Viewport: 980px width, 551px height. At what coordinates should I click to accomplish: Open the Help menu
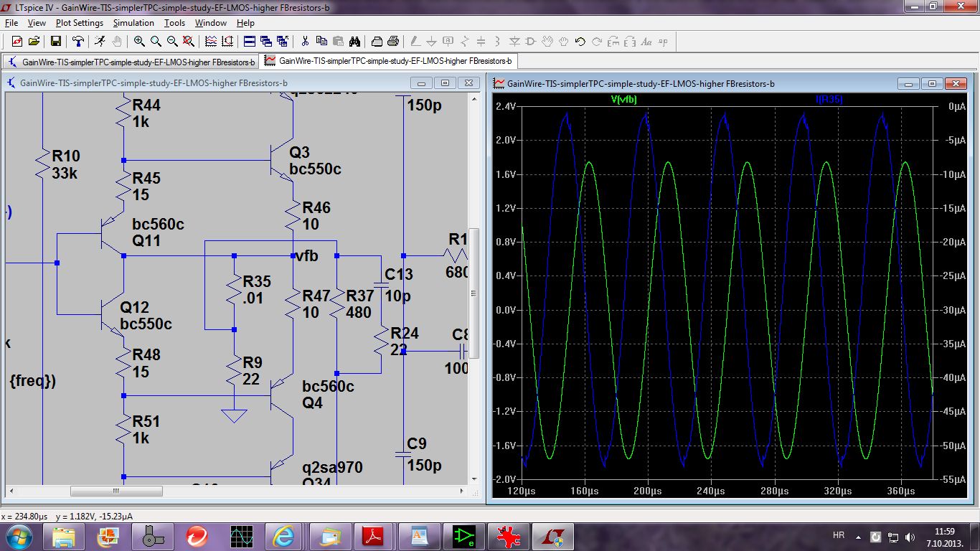[245, 23]
